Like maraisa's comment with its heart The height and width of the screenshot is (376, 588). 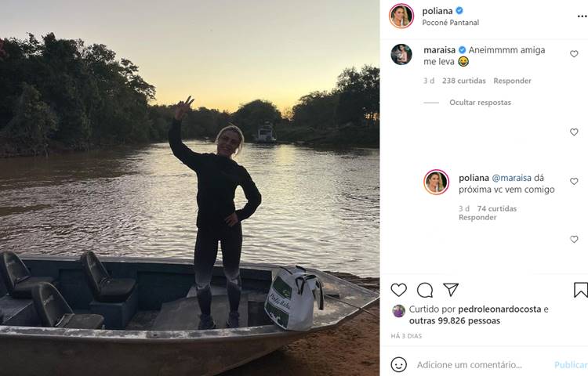[574, 54]
